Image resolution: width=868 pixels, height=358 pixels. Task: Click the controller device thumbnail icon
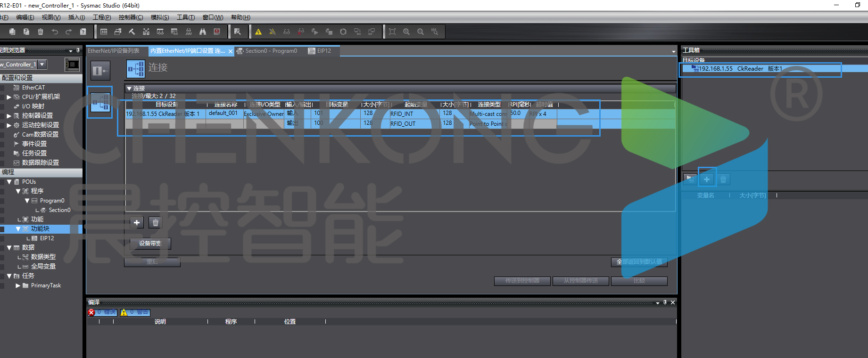pyautogui.click(x=72, y=65)
